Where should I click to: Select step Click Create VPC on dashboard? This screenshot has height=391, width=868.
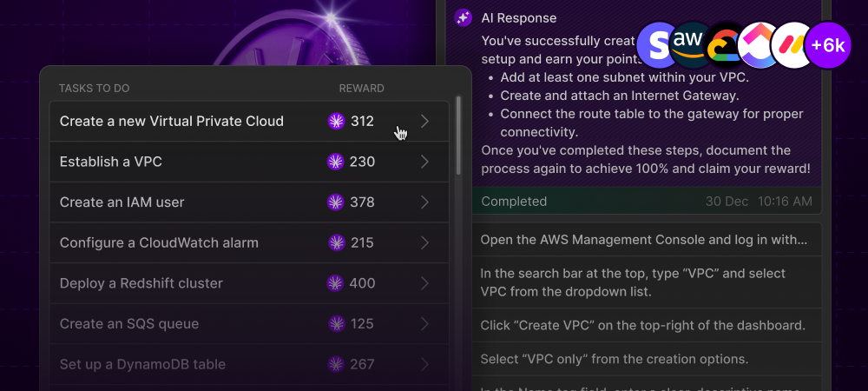click(646, 325)
